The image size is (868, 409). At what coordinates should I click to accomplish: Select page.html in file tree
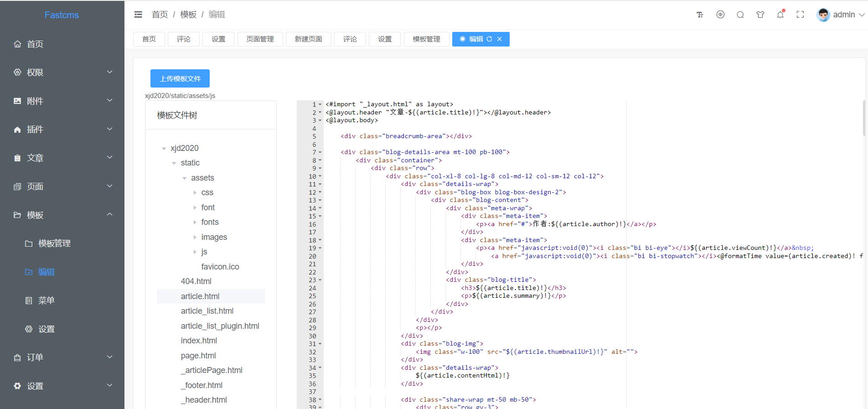tap(198, 356)
